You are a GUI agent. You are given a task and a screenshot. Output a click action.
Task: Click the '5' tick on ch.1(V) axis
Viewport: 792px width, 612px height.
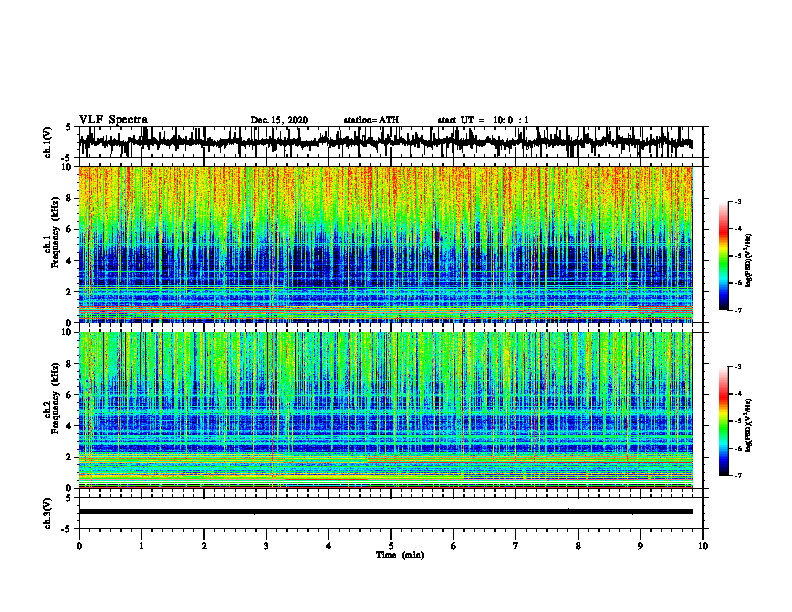coord(69,128)
